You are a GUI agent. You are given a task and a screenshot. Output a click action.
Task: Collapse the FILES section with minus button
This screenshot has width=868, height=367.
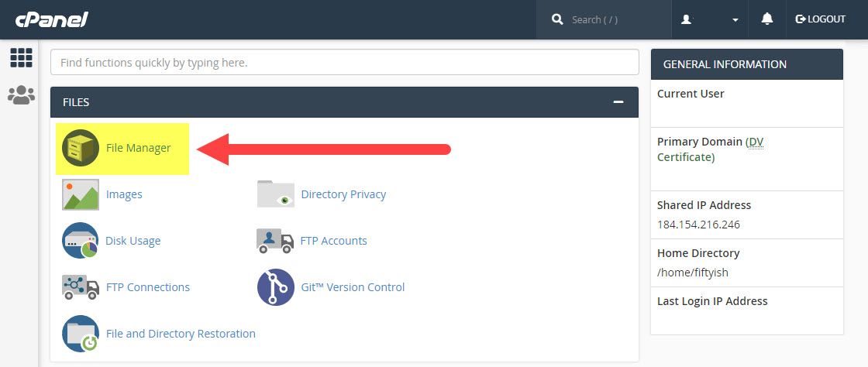pos(618,102)
